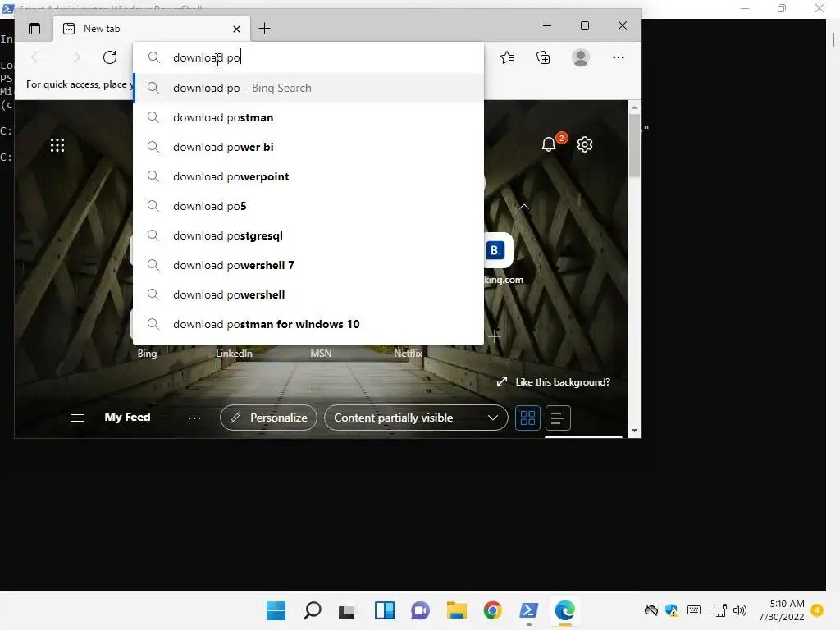Open a new tab with plus button

pos(264,29)
